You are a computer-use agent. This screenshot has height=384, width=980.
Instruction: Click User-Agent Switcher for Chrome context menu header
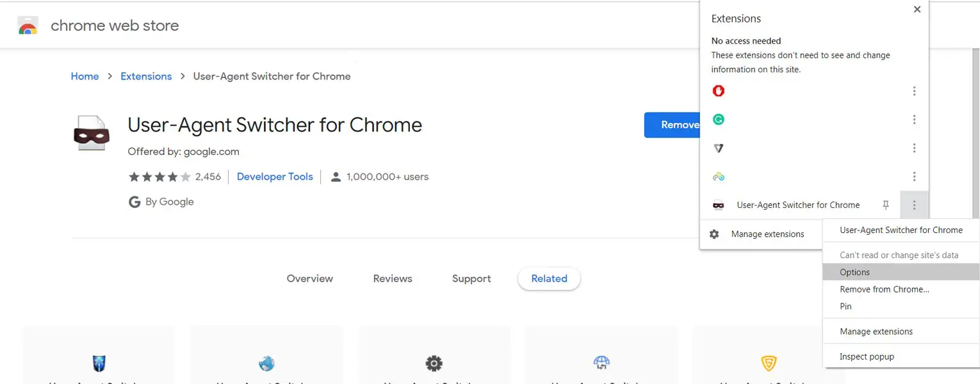[x=901, y=230]
